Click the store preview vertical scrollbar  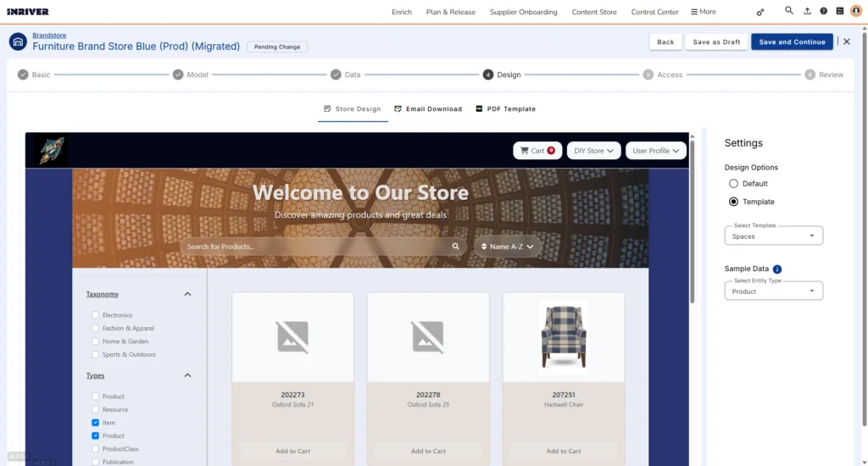click(x=692, y=221)
